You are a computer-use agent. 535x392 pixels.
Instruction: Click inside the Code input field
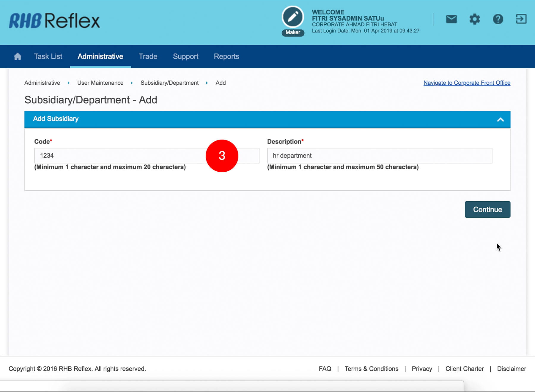point(119,156)
